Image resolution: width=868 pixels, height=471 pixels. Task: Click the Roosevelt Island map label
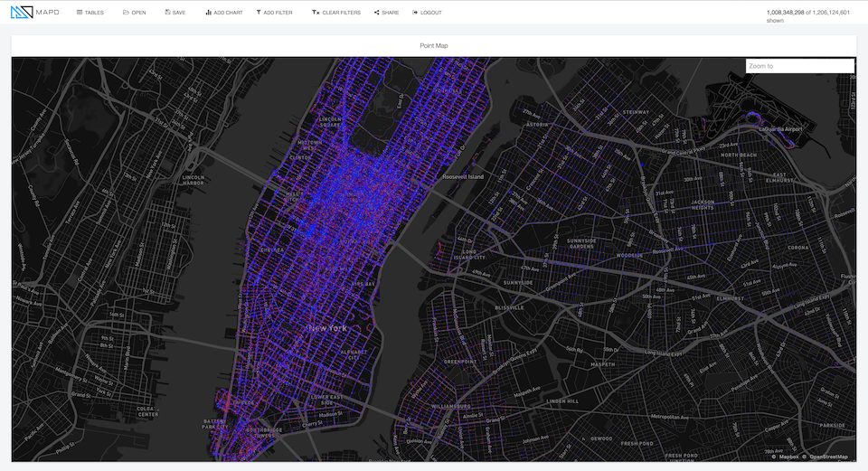[463, 177]
